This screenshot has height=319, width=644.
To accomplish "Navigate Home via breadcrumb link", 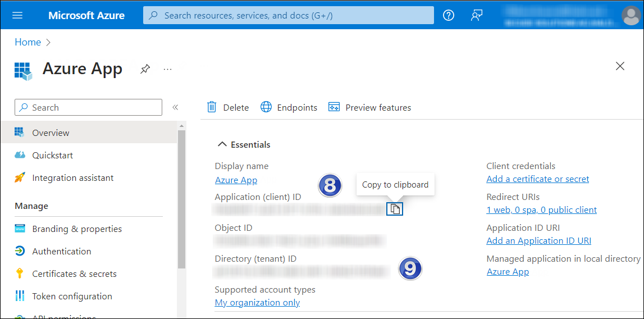I will coord(28,42).
